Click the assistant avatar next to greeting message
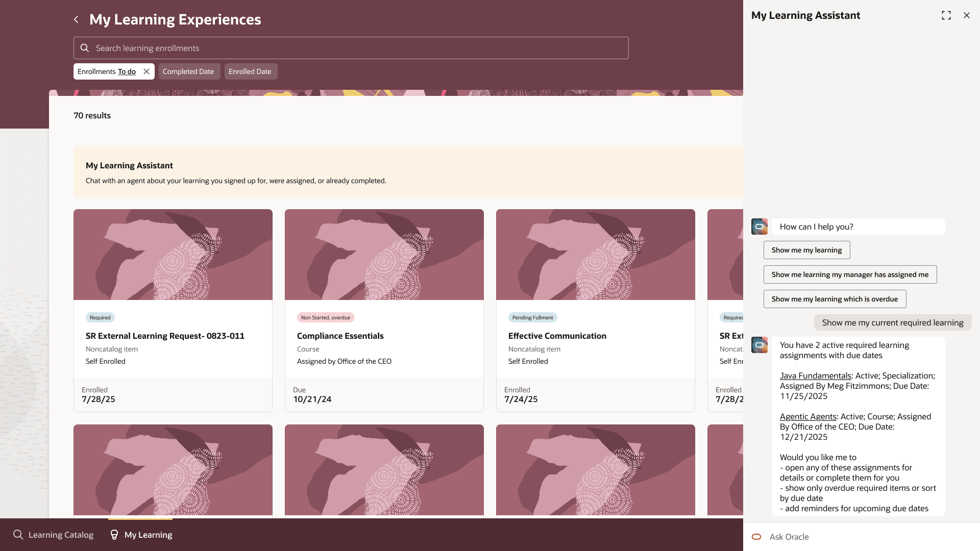This screenshot has width=980, height=551. point(759,226)
